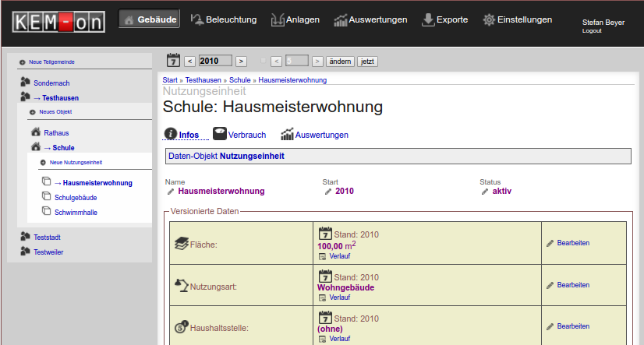The height and width of the screenshot is (345, 644).
Task: Open the Gebäude menu
Action: [x=149, y=19]
